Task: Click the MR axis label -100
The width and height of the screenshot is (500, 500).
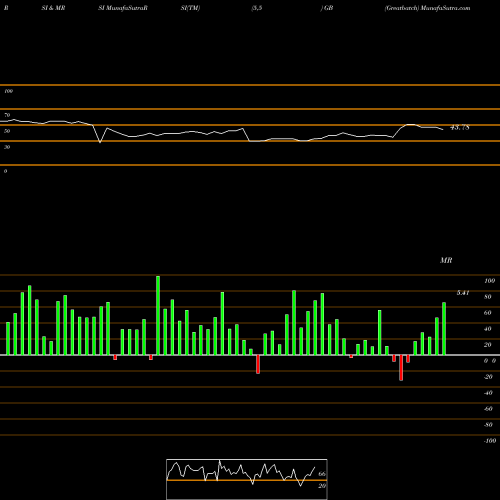Action: (490, 441)
